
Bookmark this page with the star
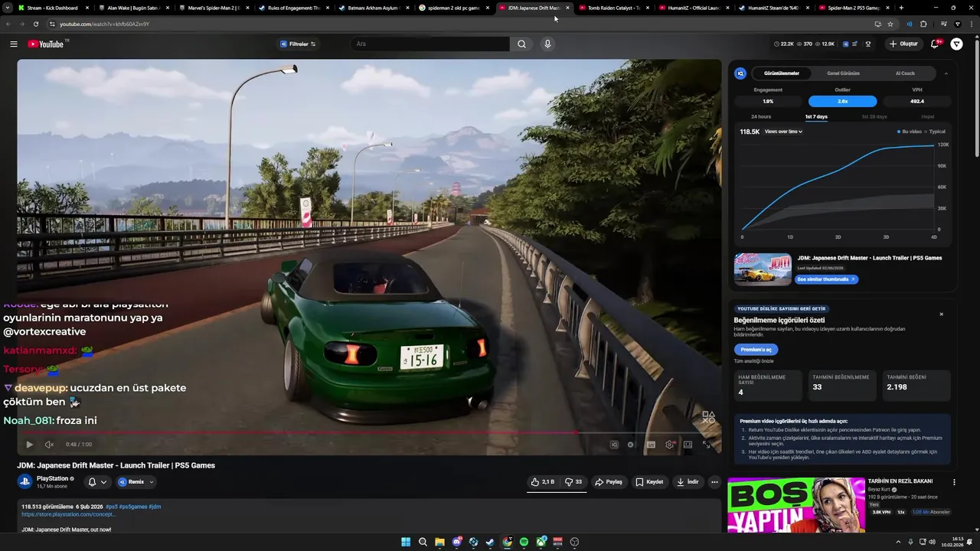(x=890, y=24)
